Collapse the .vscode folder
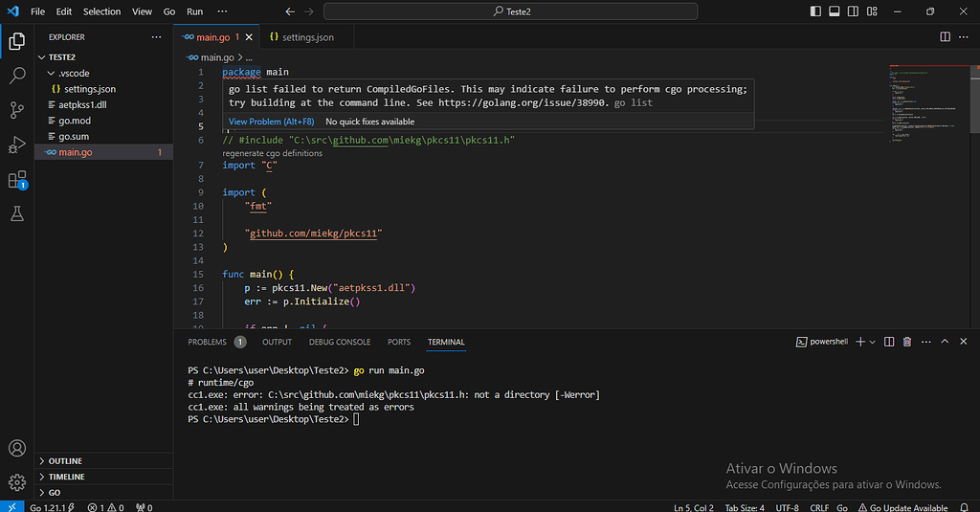Viewport: 980px width, 512px height. coord(103,73)
